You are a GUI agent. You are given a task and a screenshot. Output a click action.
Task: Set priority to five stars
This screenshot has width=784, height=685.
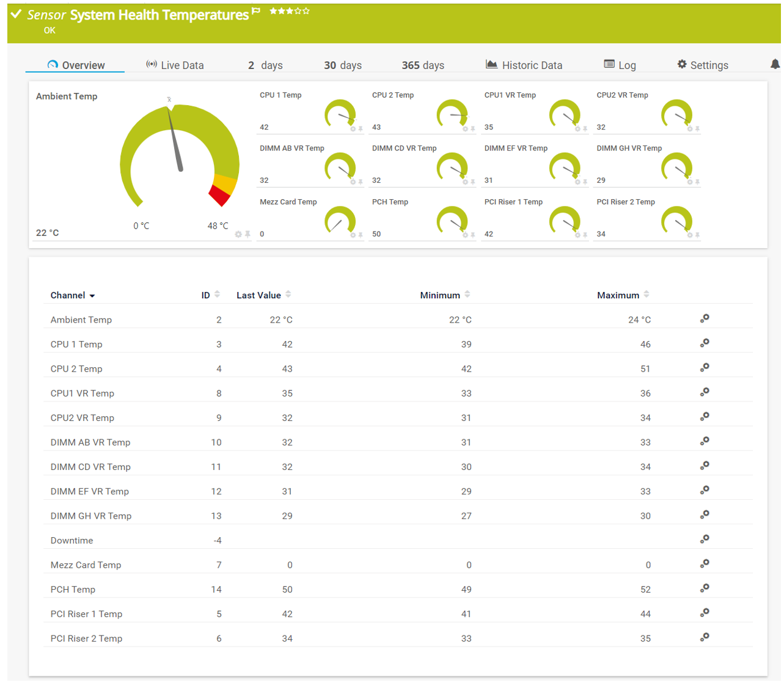[x=306, y=11]
